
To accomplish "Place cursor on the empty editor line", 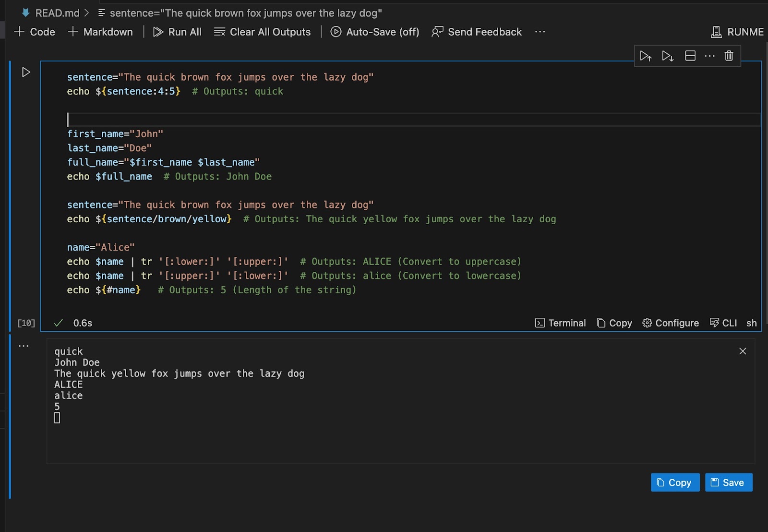I will tap(413, 120).
